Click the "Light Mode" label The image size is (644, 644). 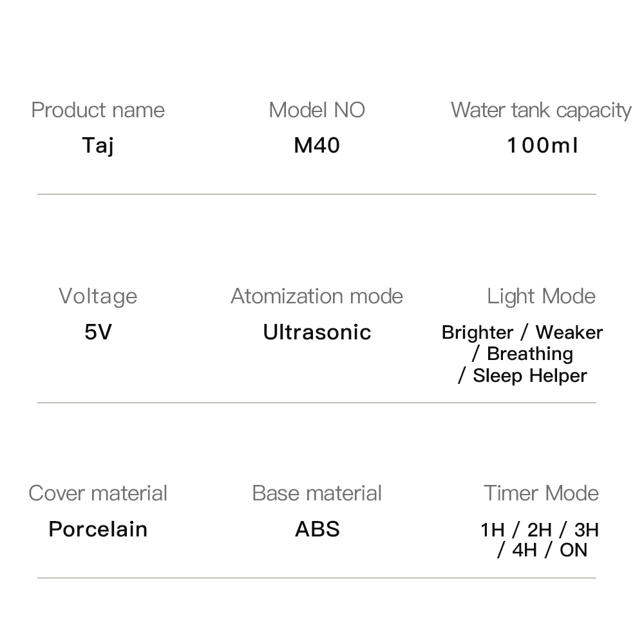tap(541, 296)
